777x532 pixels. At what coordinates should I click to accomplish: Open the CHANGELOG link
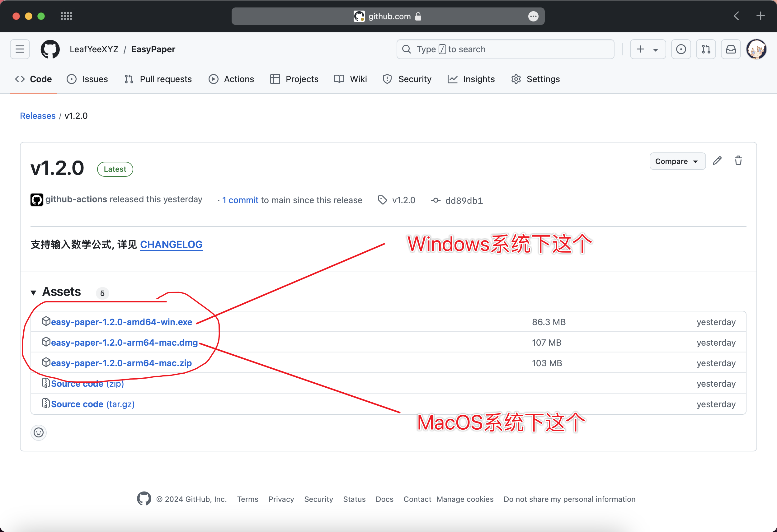(171, 245)
